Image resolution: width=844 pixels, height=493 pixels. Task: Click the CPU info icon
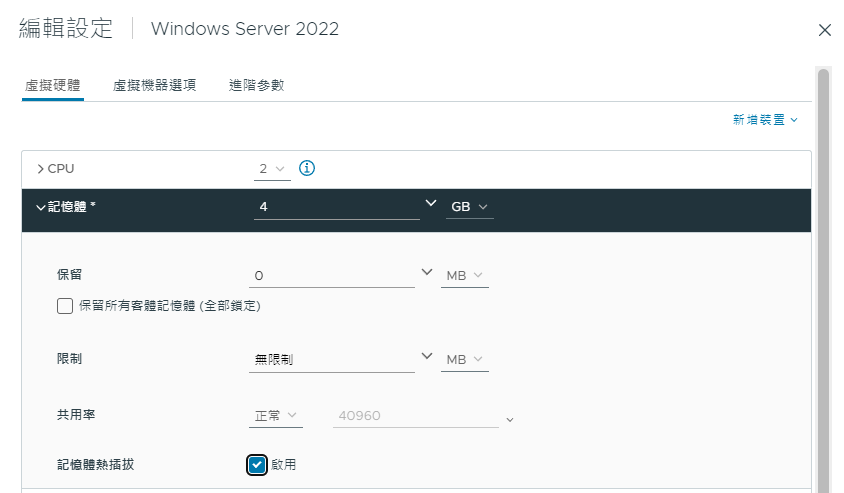click(307, 168)
